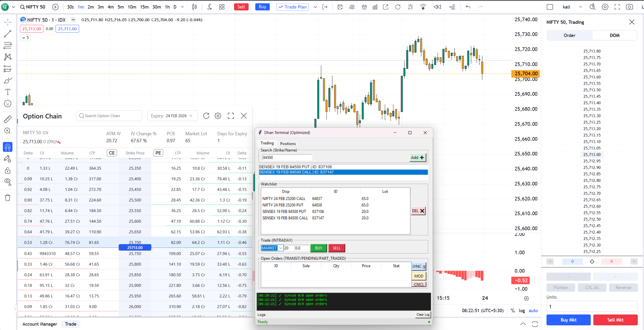Screen dimensions: 644x330
Task: Expand the kali layout dropdown
Action: click(580, 7)
